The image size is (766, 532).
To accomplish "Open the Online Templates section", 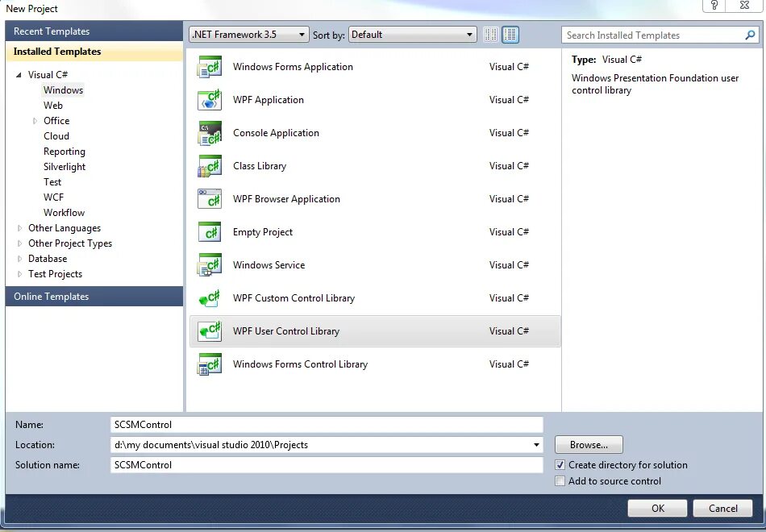I will (x=94, y=297).
